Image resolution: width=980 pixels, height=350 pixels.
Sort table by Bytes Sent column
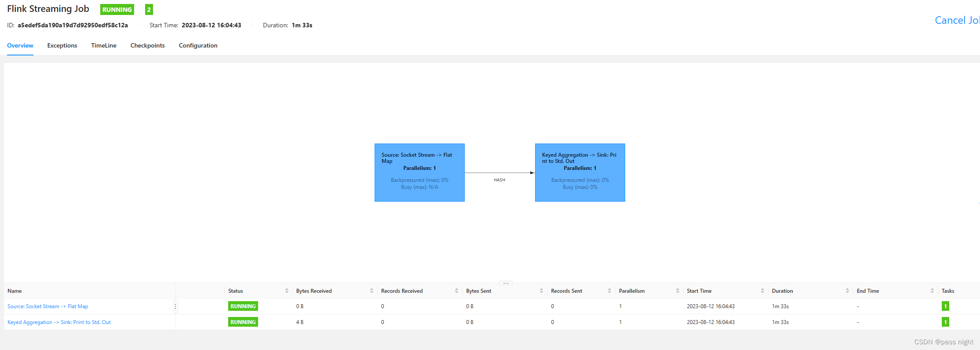pos(541,291)
